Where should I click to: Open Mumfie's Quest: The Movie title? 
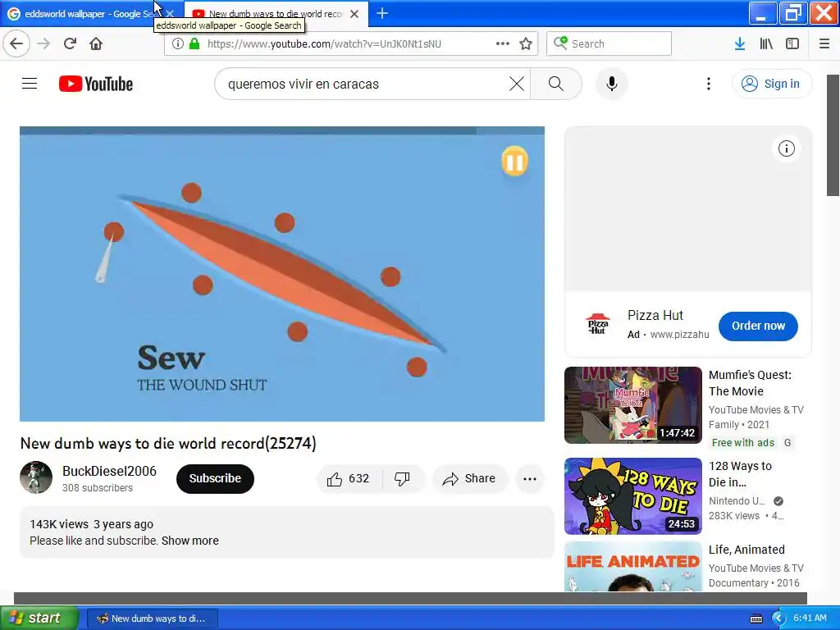(x=750, y=383)
